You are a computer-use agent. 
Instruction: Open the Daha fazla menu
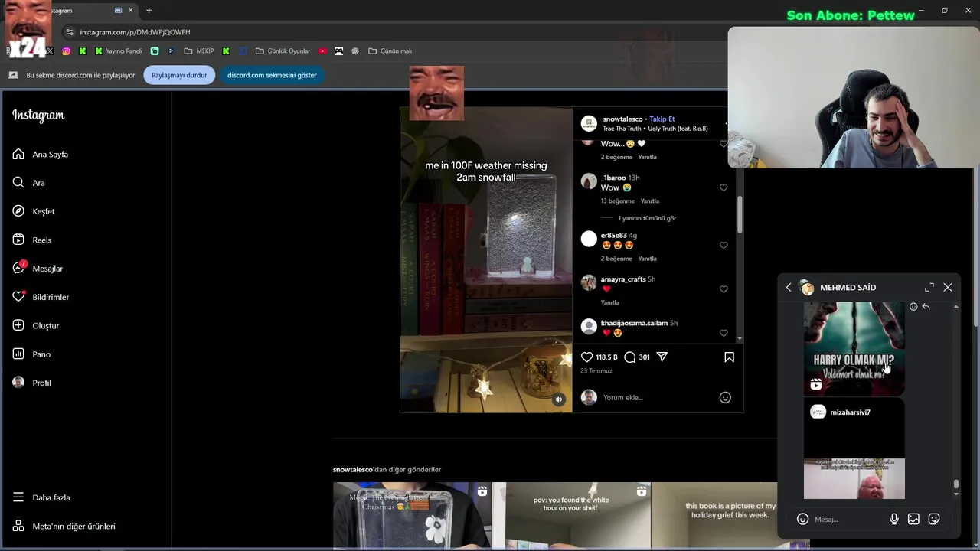click(x=41, y=497)
